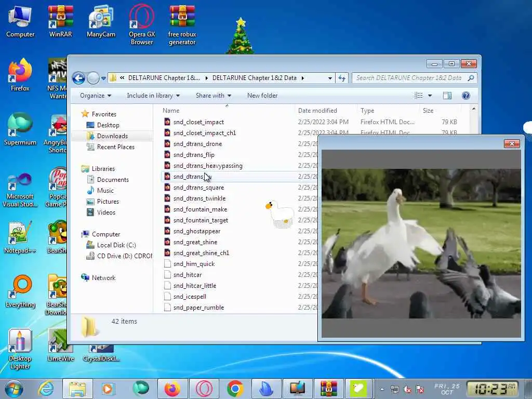
Task: Select the file snd_ghostappear
Action: coord(197,231)
